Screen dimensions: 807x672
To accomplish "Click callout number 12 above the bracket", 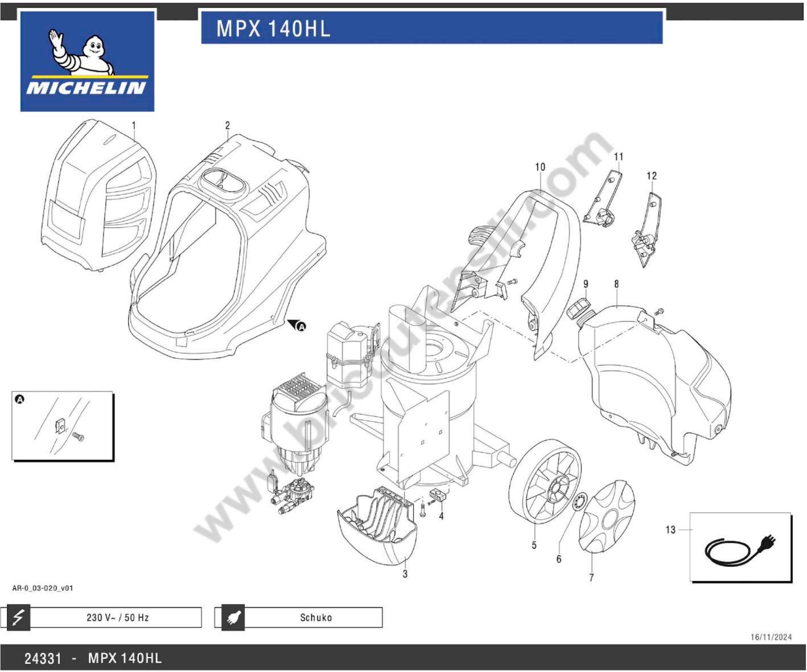I will 652,176.
